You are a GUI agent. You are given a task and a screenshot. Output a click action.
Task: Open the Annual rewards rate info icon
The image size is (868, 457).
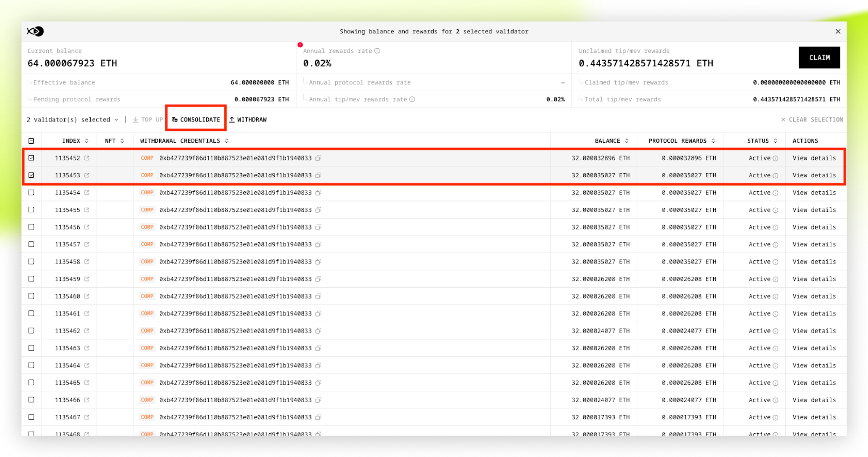pos(377,51)
